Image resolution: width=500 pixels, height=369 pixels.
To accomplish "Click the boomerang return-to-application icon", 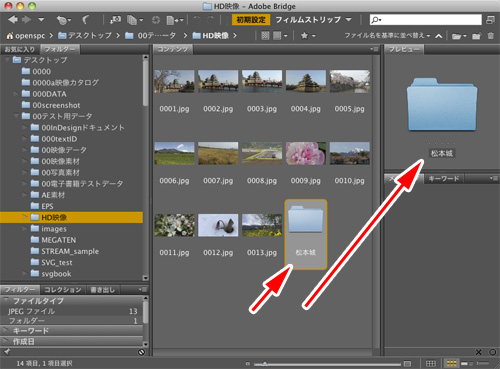I will (x=85, y=20).
